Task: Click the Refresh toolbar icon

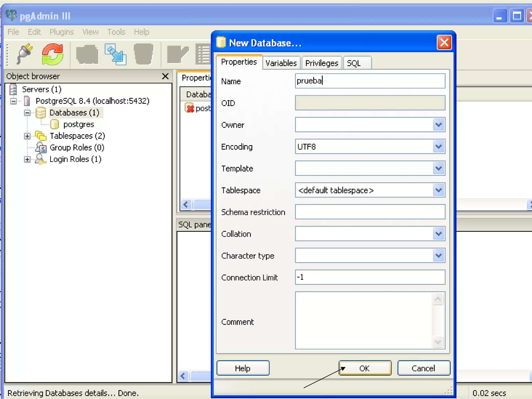Action: [53, 54]
